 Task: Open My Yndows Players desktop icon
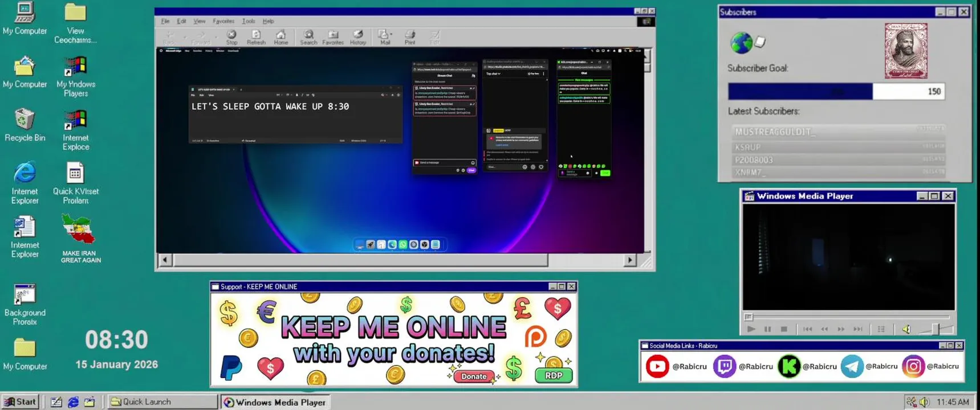76,77
